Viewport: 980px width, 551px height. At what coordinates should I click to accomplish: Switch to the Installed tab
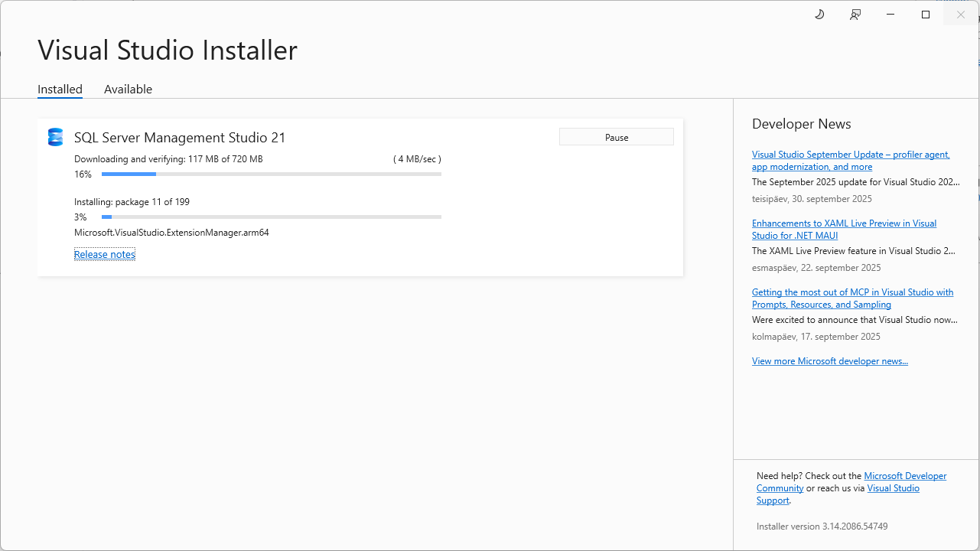pyautogui.click(x=60, y=89)
